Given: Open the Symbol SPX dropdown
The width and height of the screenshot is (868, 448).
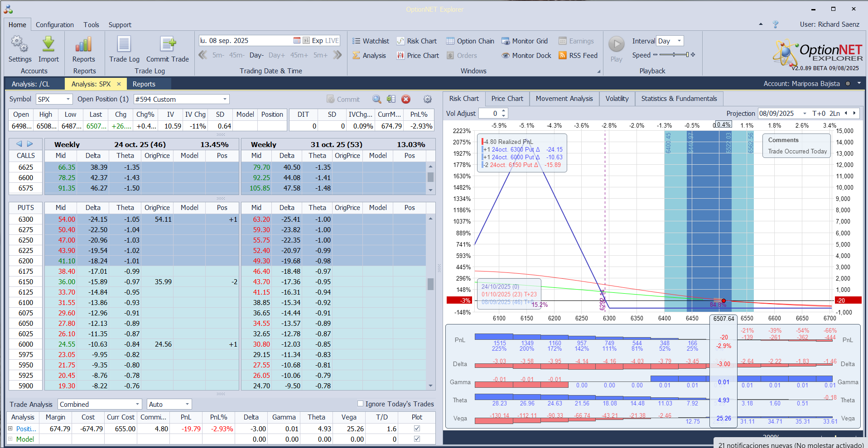Looking at the screenshot, I should click(x=68, y=99).
